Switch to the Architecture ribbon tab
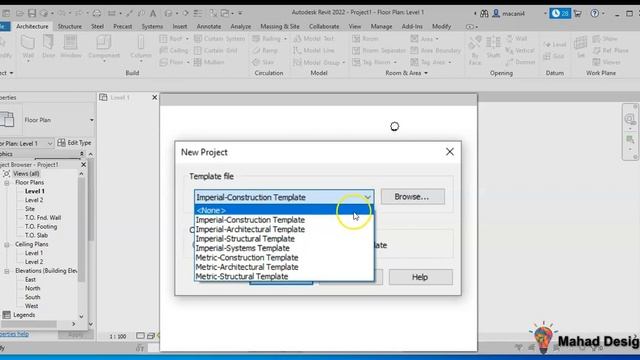This screenshot has width=640, height=360. pyautogui.click(x=32, y=27)
